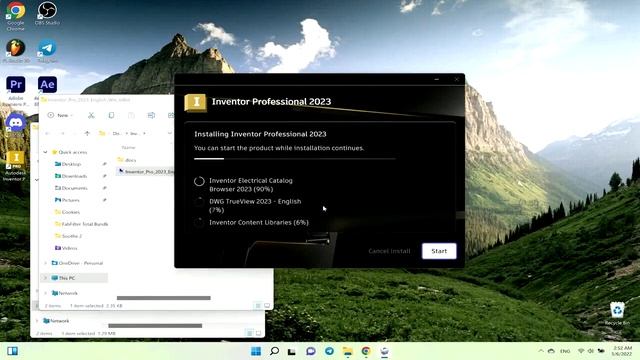The height and width of the screenshot is (360, 640).
Task: Select the Telegram desktop shortcut
Action: 47,51
